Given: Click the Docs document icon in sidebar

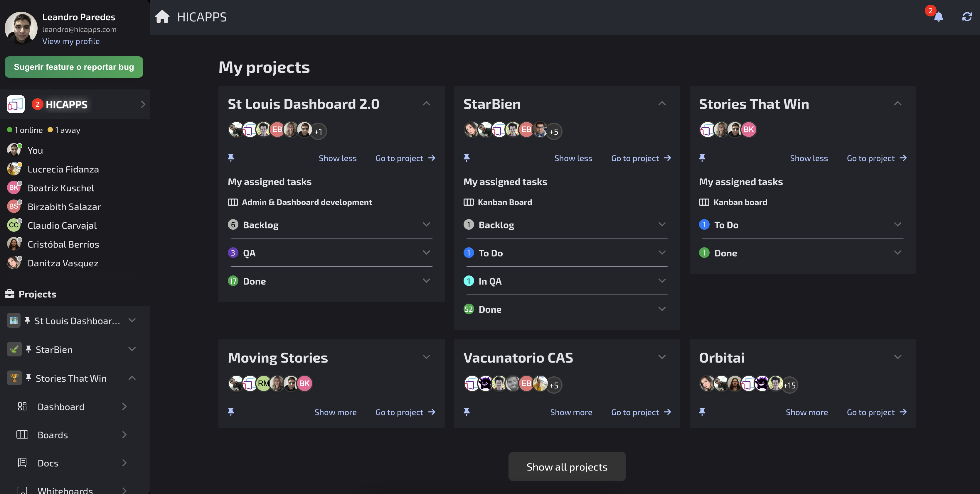Looking at the screenshot, I should pos(22,463).
